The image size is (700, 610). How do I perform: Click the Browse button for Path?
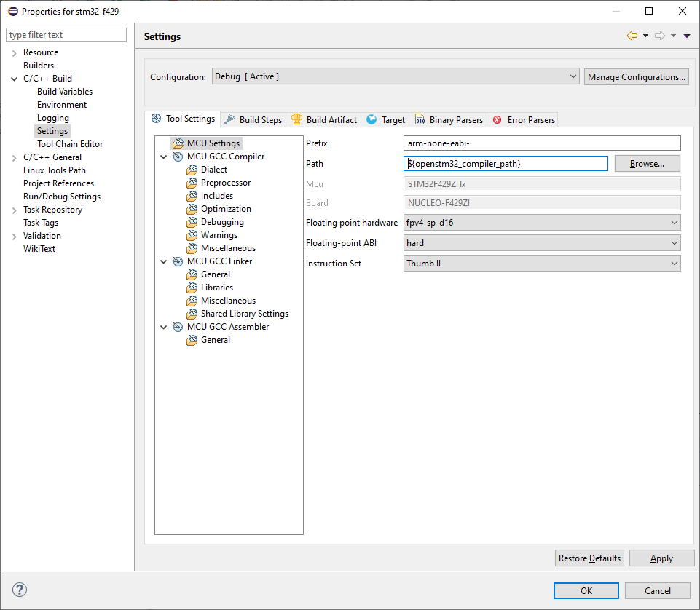pos(648,164)
